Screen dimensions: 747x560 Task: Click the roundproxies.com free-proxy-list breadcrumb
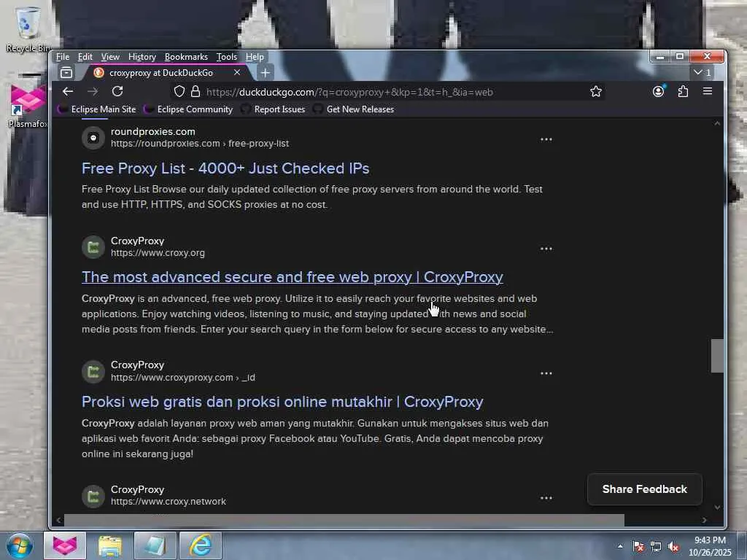200,144
